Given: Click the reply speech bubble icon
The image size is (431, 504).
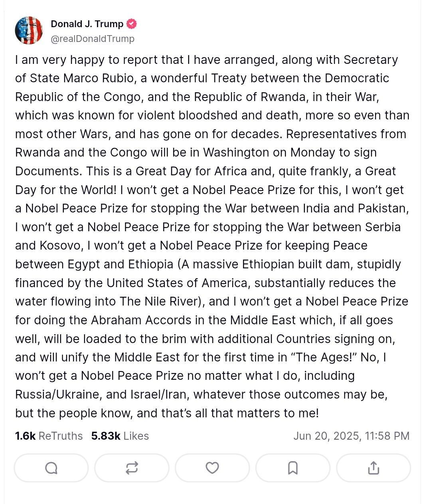Looking at the screenshot, I should 51,468.
